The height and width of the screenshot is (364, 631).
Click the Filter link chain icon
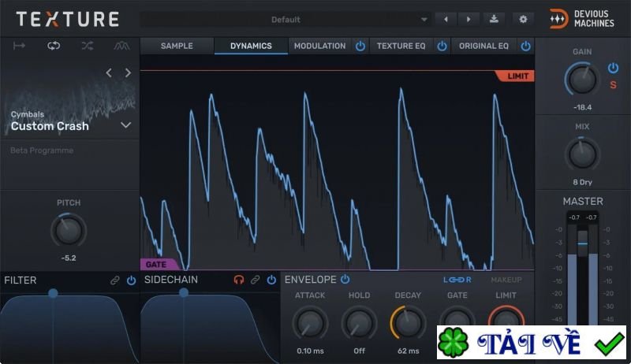pos(115,280)
